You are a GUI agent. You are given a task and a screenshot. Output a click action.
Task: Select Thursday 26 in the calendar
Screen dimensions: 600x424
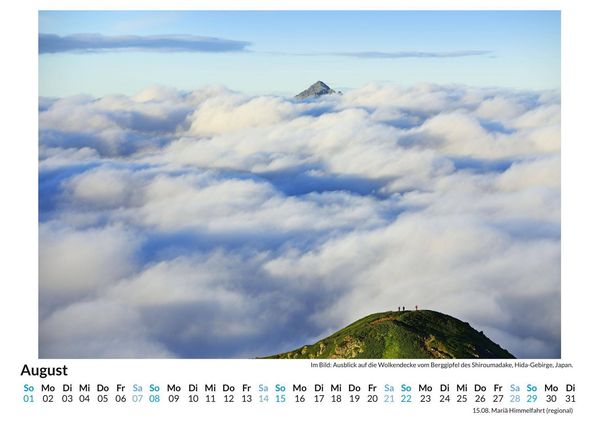tap(480, 393)
